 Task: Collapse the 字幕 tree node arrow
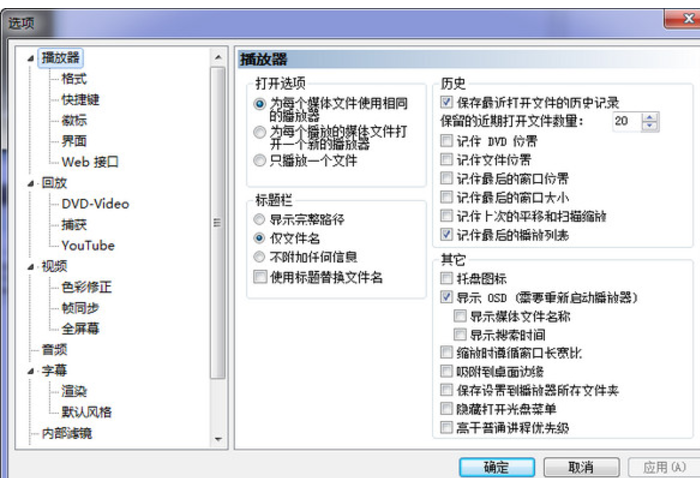click(32, 371)
